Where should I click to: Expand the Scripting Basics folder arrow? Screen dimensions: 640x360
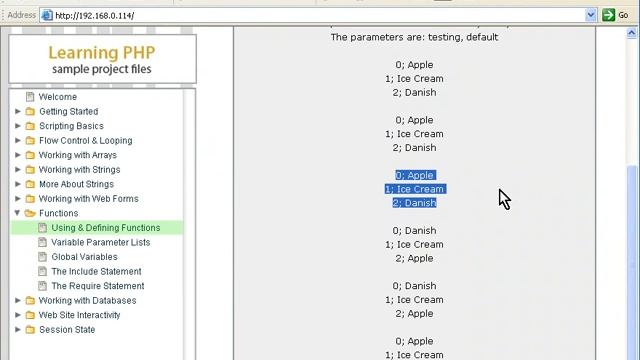[18, 126]
